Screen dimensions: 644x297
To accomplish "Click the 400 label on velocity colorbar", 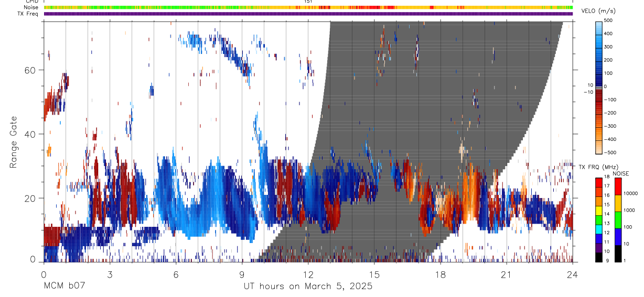I will click(x=609, y=34).
